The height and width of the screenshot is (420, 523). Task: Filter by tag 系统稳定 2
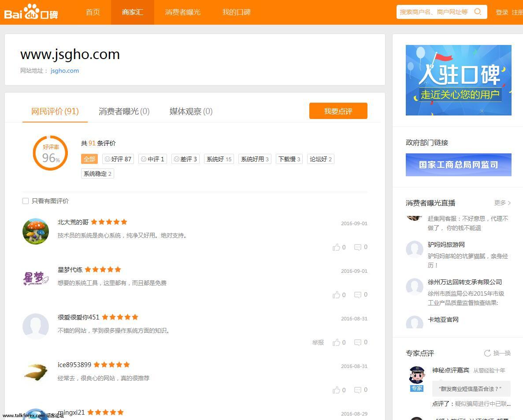click(97, 174)
